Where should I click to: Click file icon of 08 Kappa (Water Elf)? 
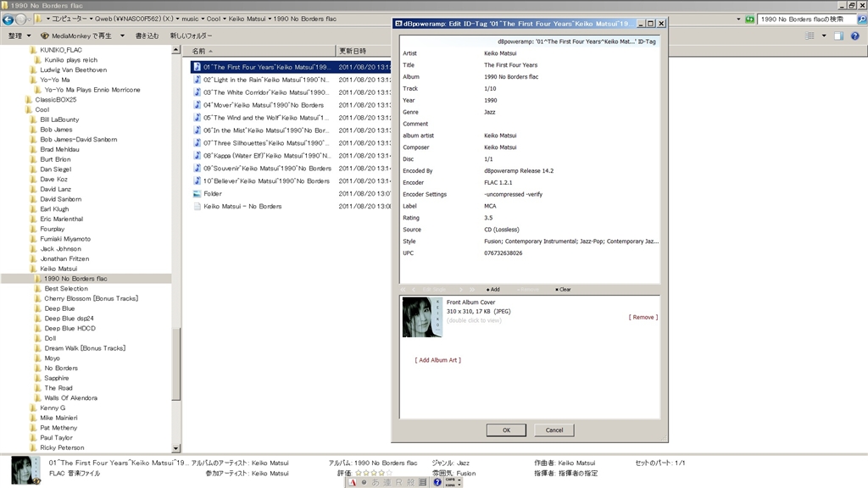[197, 156]
